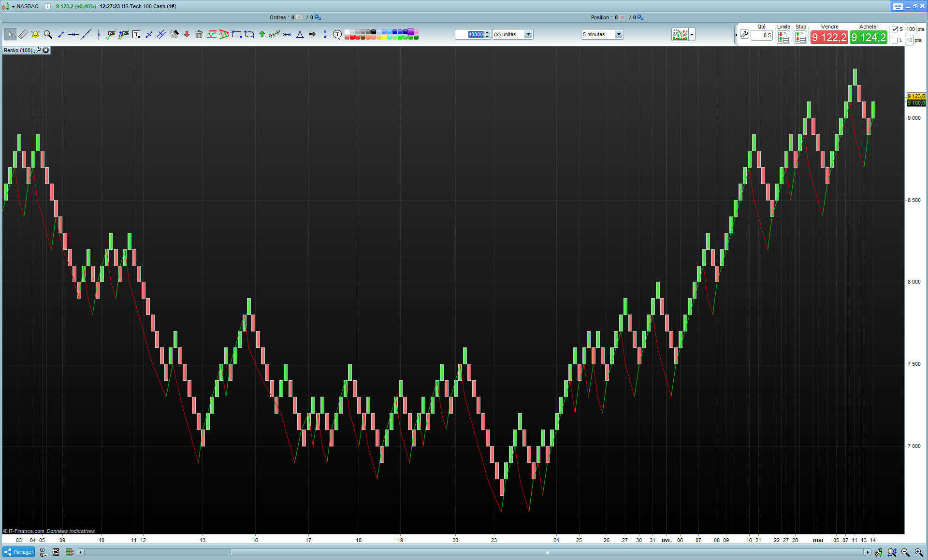The width and height of the screenshot is (928, 560).
Task: Select the text box drawing tool
Action: point(136,34)
